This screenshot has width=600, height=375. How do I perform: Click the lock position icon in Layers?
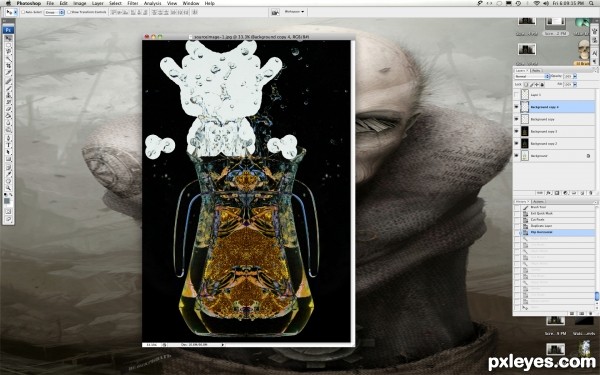tap(537, 85)
